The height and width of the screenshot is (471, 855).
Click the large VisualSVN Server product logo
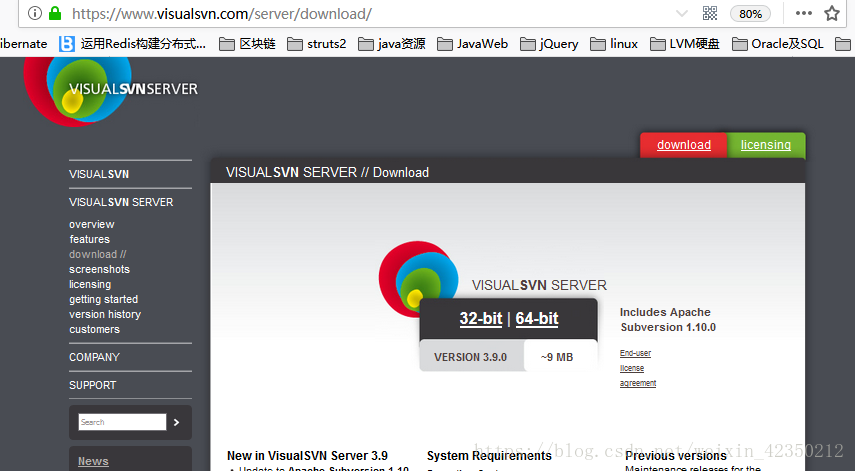(419, 280)
